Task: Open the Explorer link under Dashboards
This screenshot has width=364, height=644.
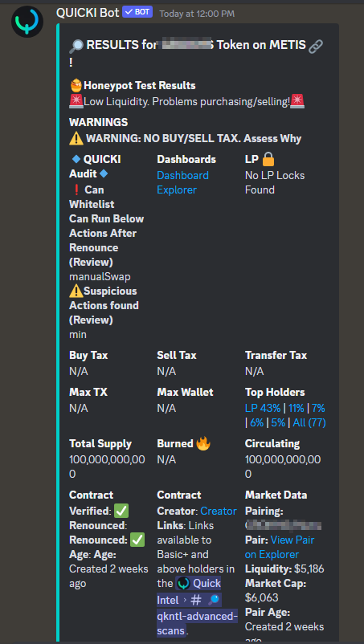Action: [x=177, y=190]
